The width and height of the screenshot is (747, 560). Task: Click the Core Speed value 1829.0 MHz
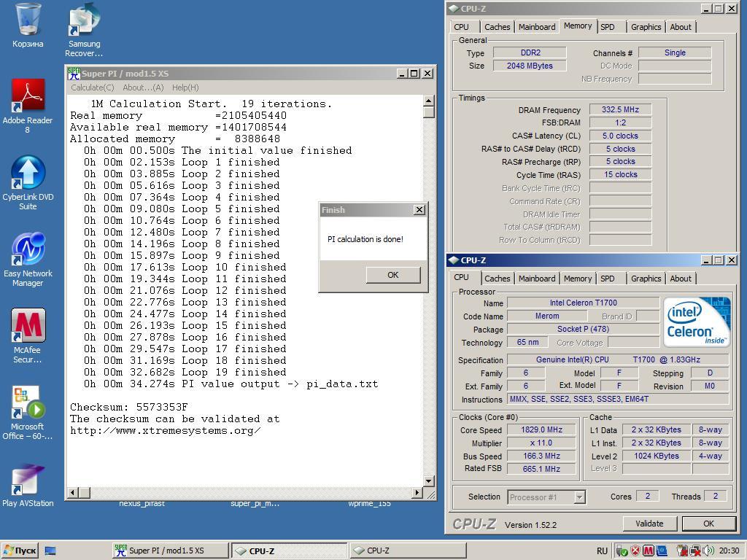pyautogui.click(x=542, y=429)
